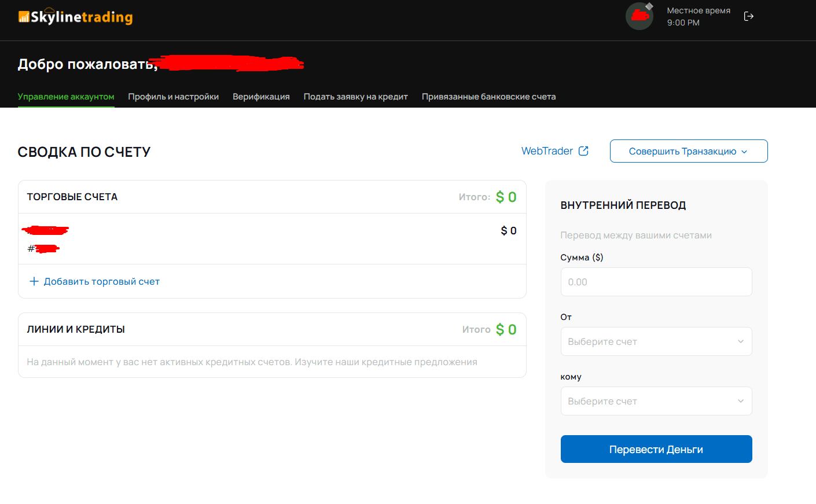The image size is (816, 504).
Task: Click the plus icon to add trading account
Action: [34, 281]
